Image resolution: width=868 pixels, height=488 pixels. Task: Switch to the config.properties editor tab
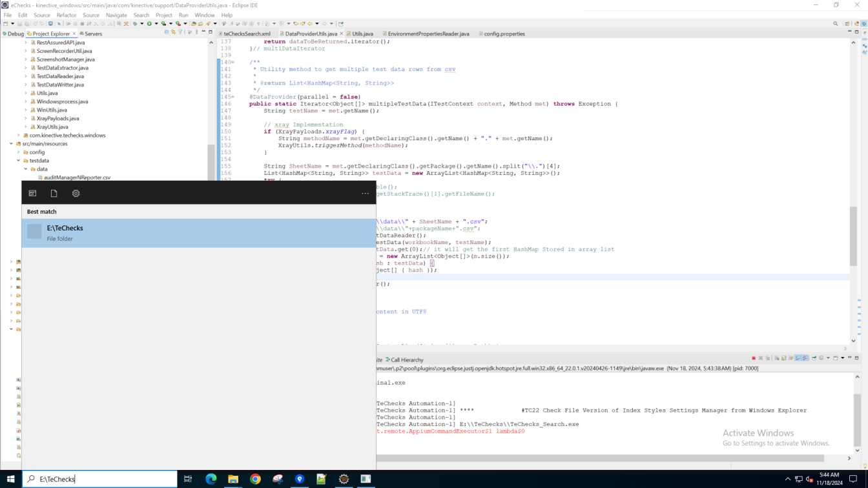click(504, 34)
